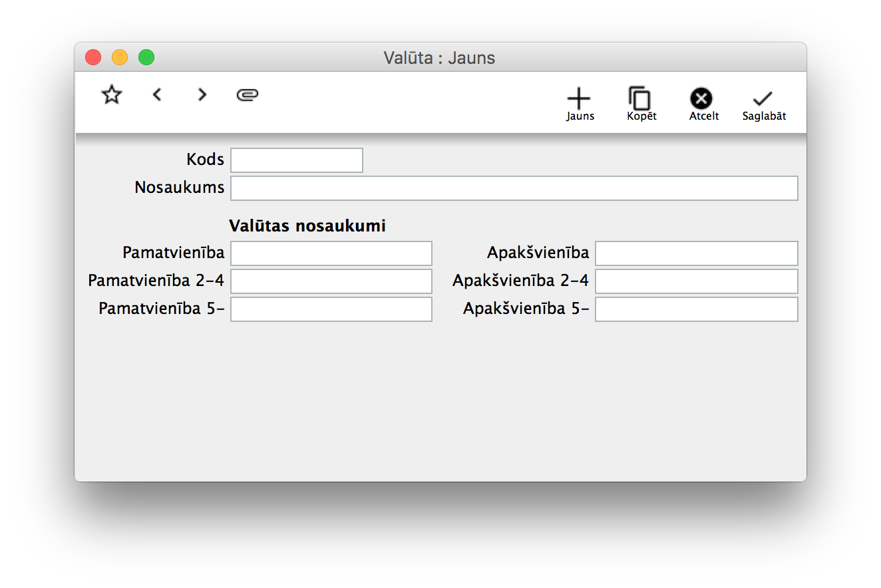The width and height of the screenshot is (881, 588).
Task: Focus the Kods input field
Action: [x=297, y=160]
